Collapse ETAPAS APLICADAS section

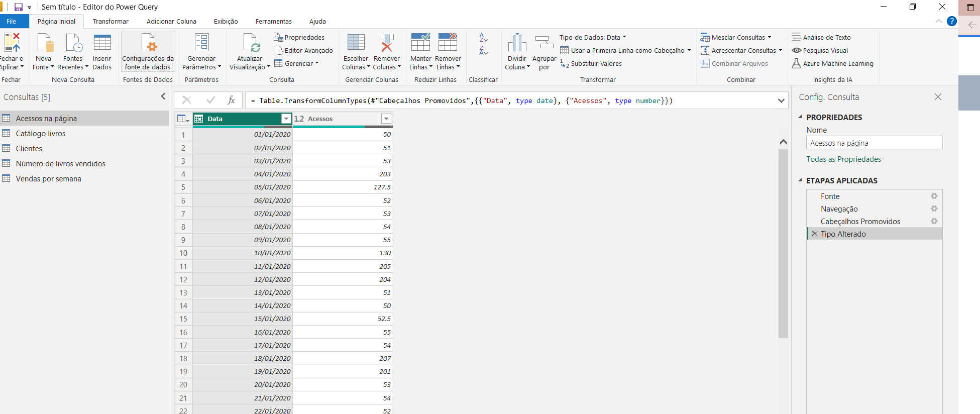pos(800,180)
